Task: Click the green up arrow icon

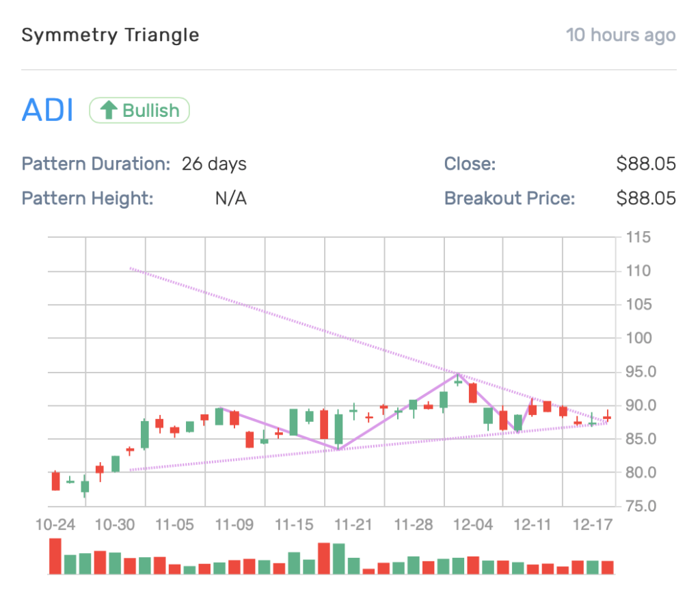Action: coord(109,110)
